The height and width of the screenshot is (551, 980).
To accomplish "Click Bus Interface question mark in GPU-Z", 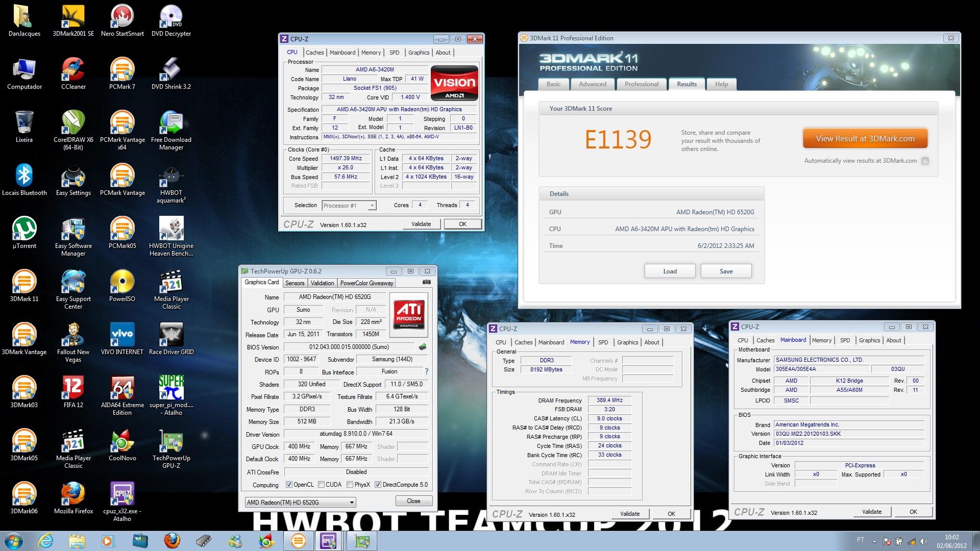I will tap(427, 371).
